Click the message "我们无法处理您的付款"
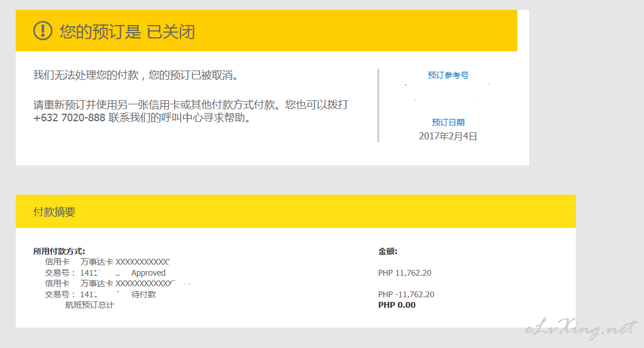Viewport: 644px width, 348px height. point(136,75)
